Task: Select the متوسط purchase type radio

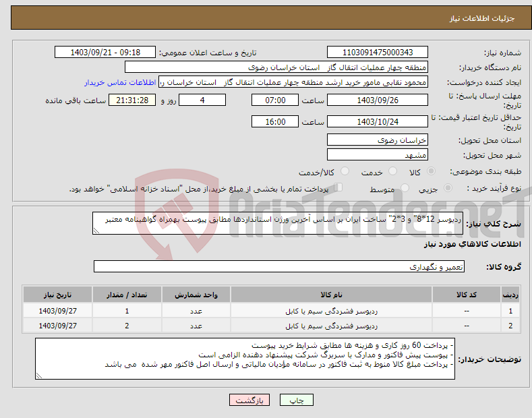Action: pos(405,188)
